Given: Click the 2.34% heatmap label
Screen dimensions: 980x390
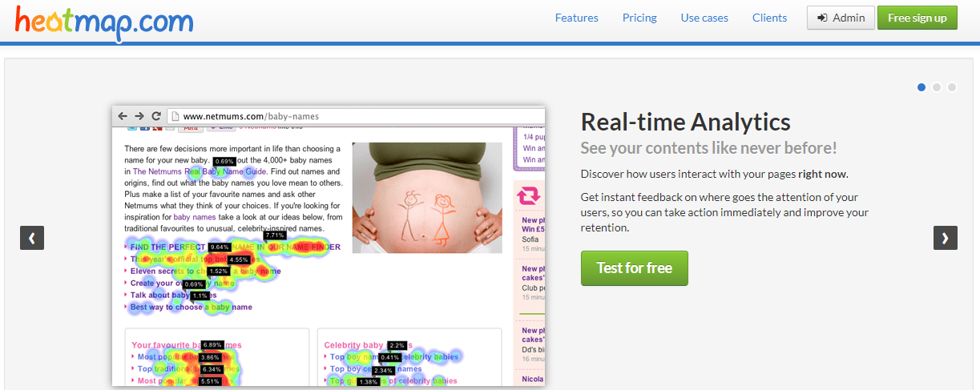Looking at the screenshot, I should [384, 370].
